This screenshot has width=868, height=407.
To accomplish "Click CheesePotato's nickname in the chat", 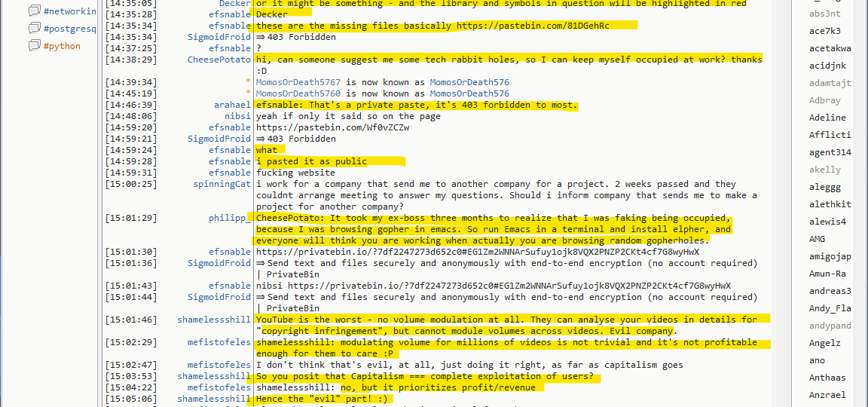I will [x=219, y=60].
